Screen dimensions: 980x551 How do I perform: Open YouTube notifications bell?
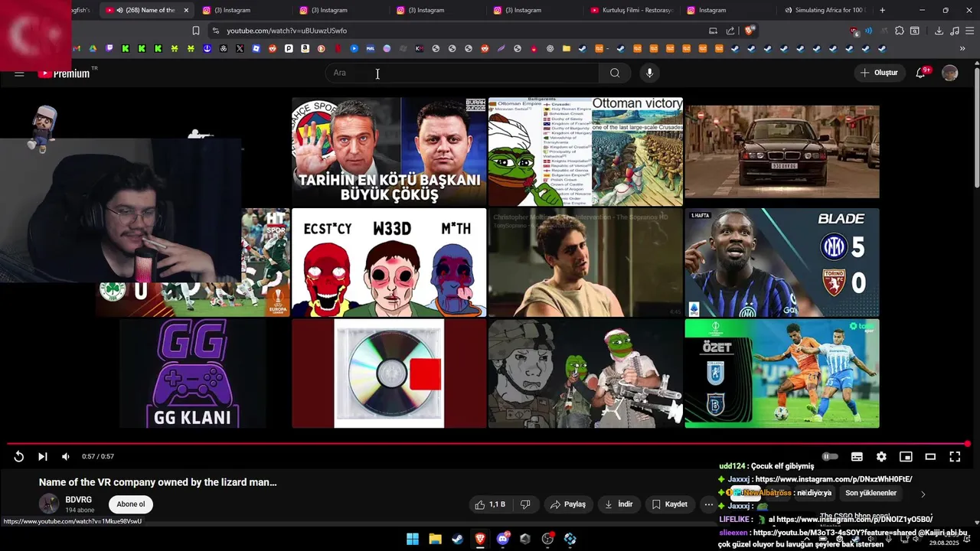tap(921, 73)
